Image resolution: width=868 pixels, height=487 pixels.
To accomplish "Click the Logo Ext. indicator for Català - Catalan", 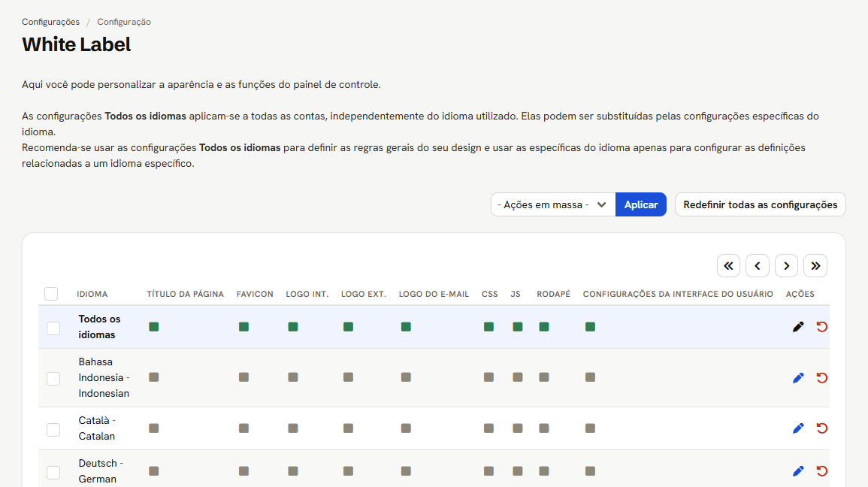I will click(348, 428).
